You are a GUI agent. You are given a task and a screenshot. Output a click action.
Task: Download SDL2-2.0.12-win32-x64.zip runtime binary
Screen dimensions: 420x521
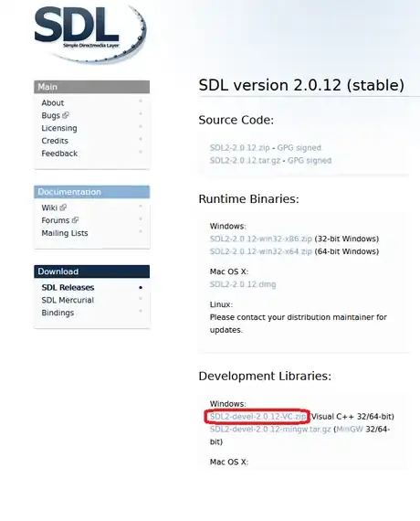[x=261, y=251]
